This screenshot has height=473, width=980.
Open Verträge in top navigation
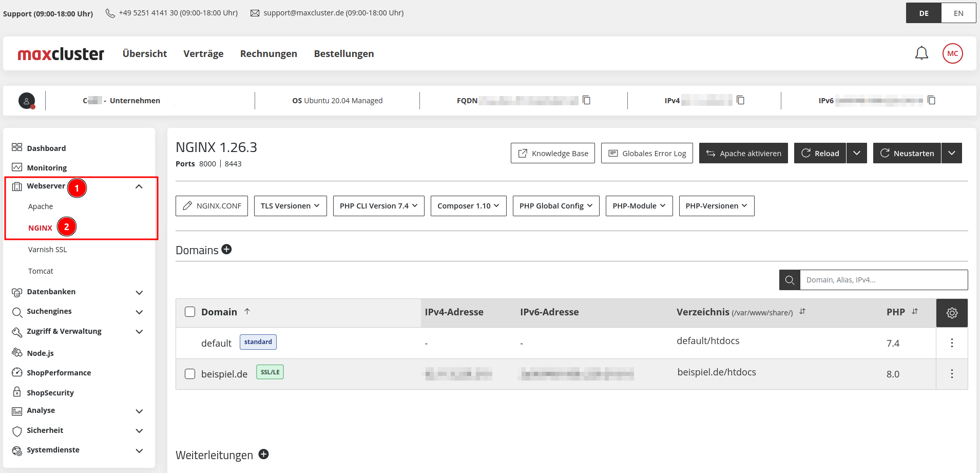tap(203, 53)
